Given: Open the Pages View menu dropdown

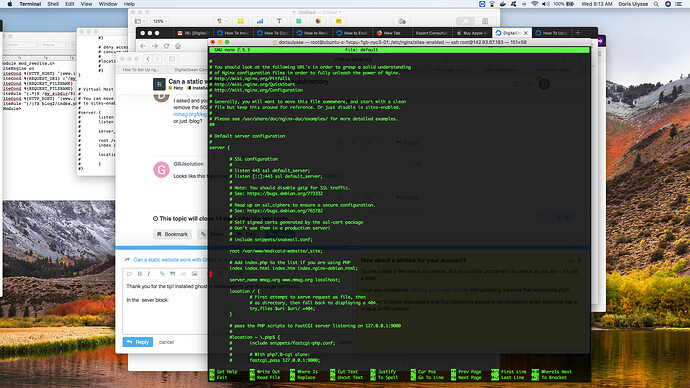Looking at the screenshot, I should click(x=139, y=21).
